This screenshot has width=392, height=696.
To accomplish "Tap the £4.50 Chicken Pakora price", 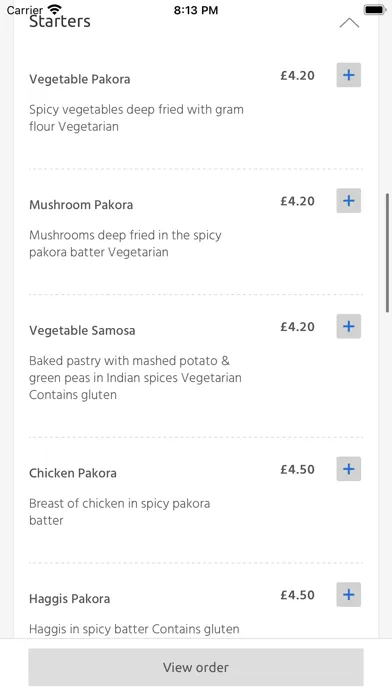I will [297, 469].
